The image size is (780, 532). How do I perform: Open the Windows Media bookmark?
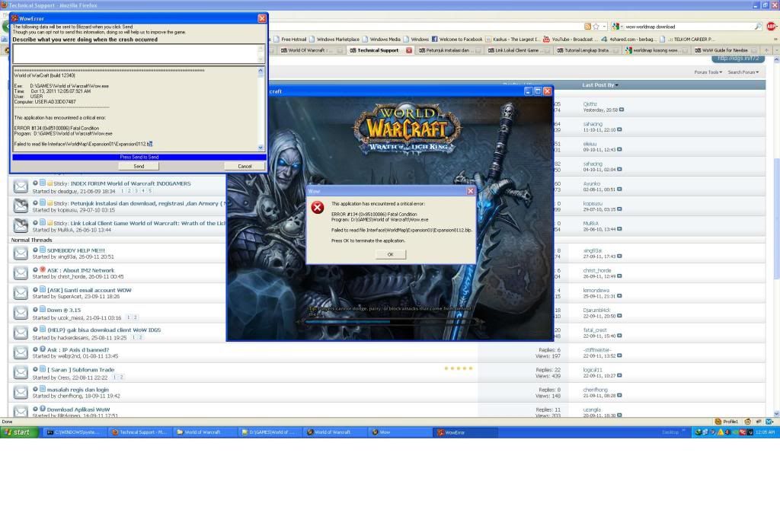(381, 39)
